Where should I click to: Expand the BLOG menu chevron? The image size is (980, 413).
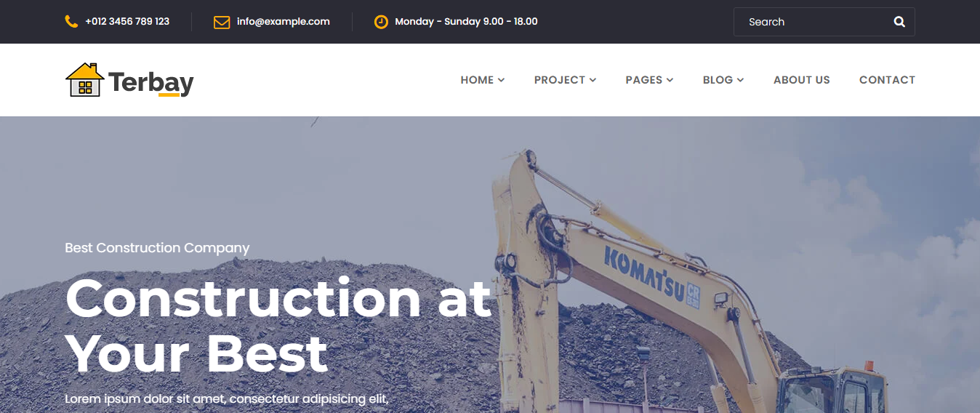point(741,80)
